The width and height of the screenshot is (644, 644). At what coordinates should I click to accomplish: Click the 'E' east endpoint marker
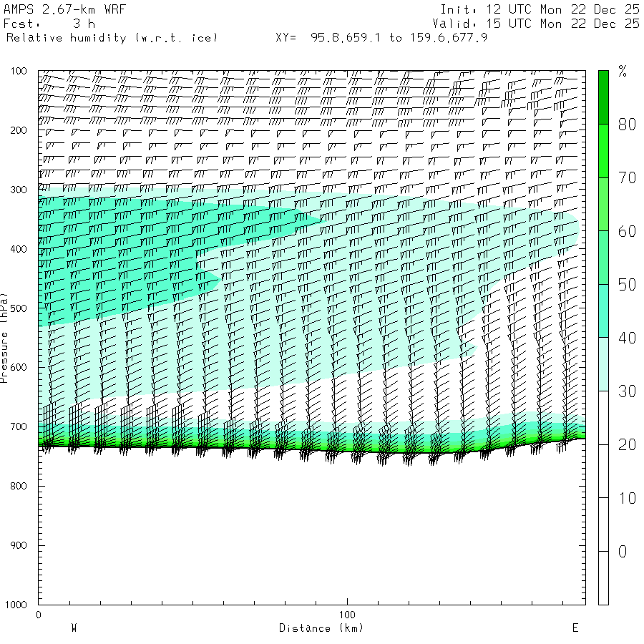click(575, 628)
